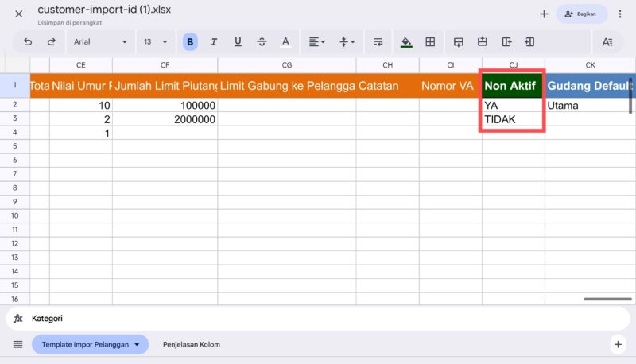
Task: Open the horizontal alignment dropdown
Action: coord(317,42)
